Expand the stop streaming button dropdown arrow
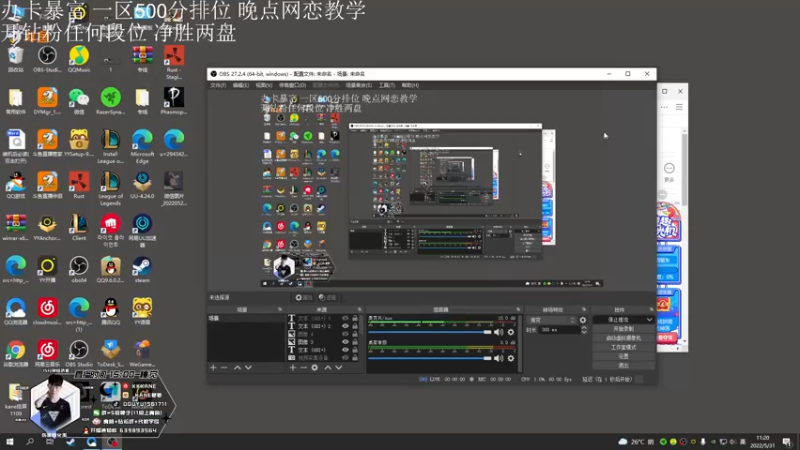The image size is (800, 450). point(649,320)
